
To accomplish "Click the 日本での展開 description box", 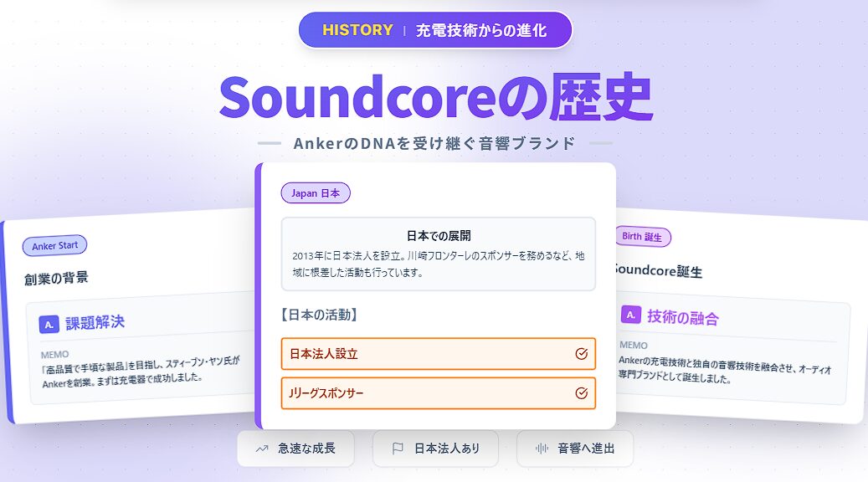I will click(438, 254).
